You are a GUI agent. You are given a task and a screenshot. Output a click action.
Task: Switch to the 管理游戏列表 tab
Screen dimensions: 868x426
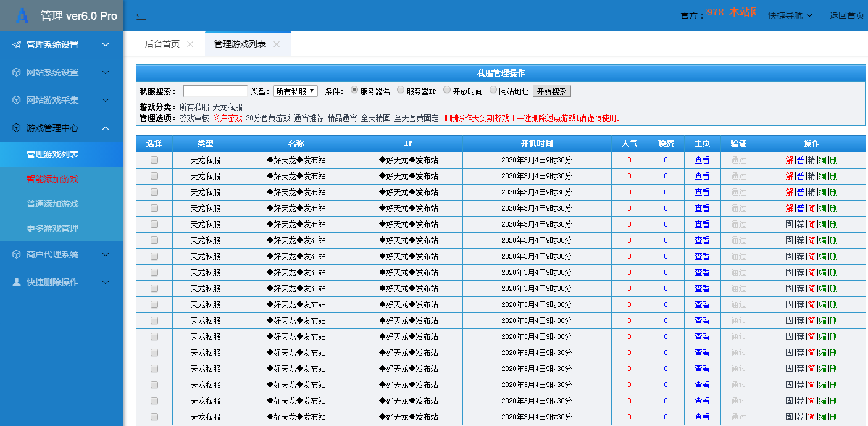(240, 44)
